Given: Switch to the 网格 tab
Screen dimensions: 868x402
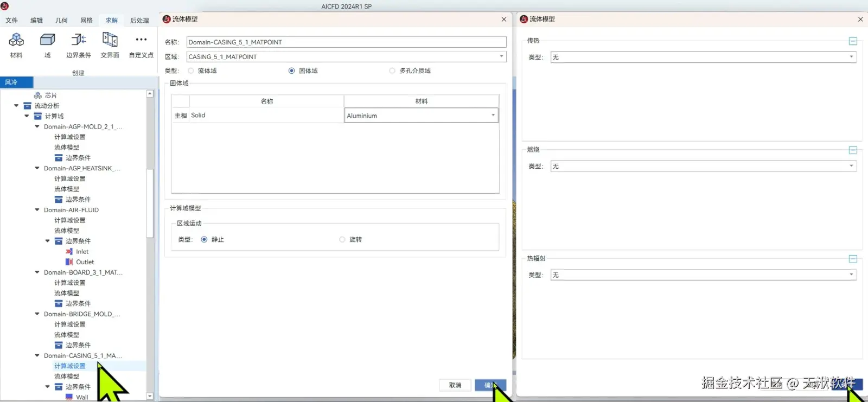Looking at the screenshot, I should coord(86,21).
